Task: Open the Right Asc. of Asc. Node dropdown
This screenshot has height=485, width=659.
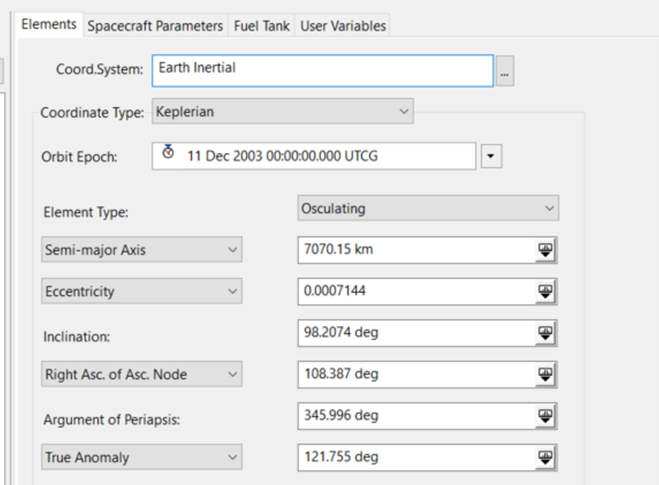Action: point(140,375)
